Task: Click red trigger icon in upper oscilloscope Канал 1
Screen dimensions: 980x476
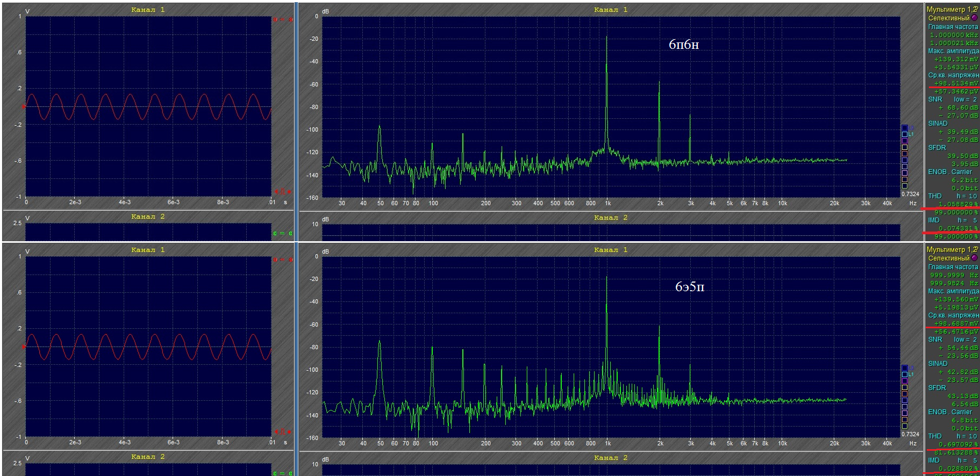Action: 283,191
